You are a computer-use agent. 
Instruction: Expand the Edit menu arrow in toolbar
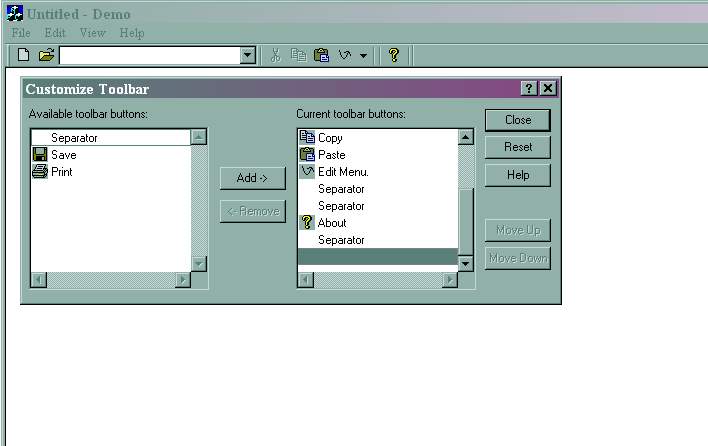tap(363, 56)
